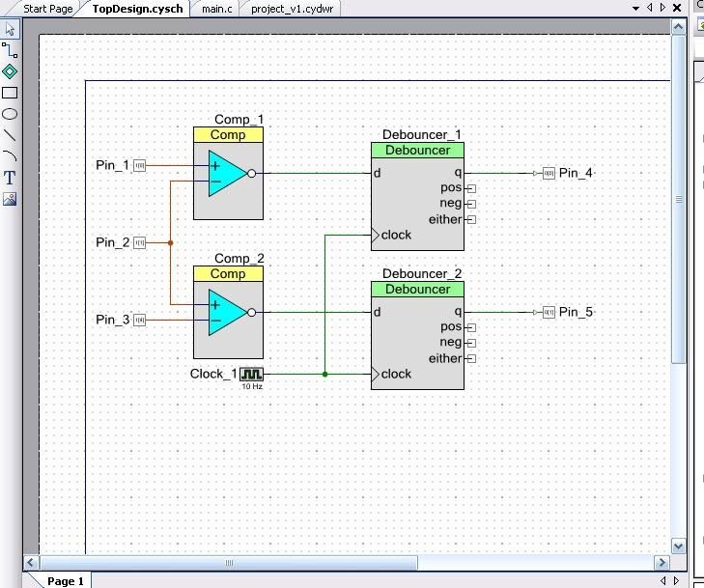This screenshot has height=588, width=704.
Task: Open the document tab list dropdown arrow
Action: (x=635, y=8)
